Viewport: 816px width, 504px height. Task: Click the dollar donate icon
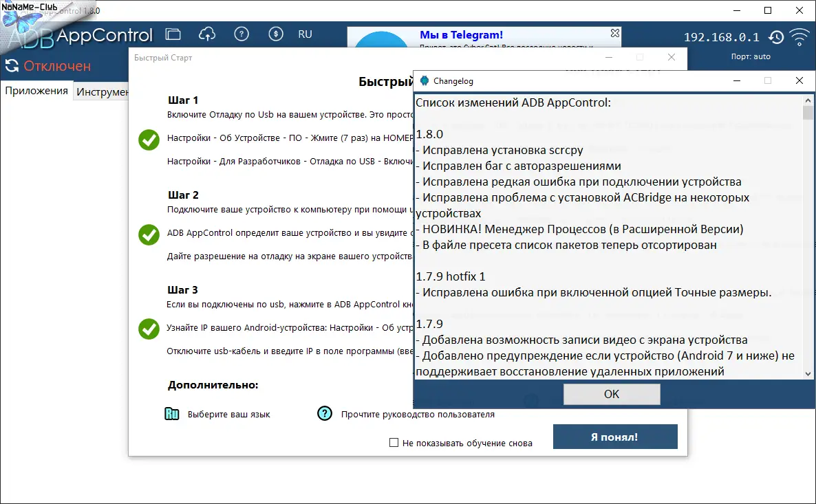[276, 34]
